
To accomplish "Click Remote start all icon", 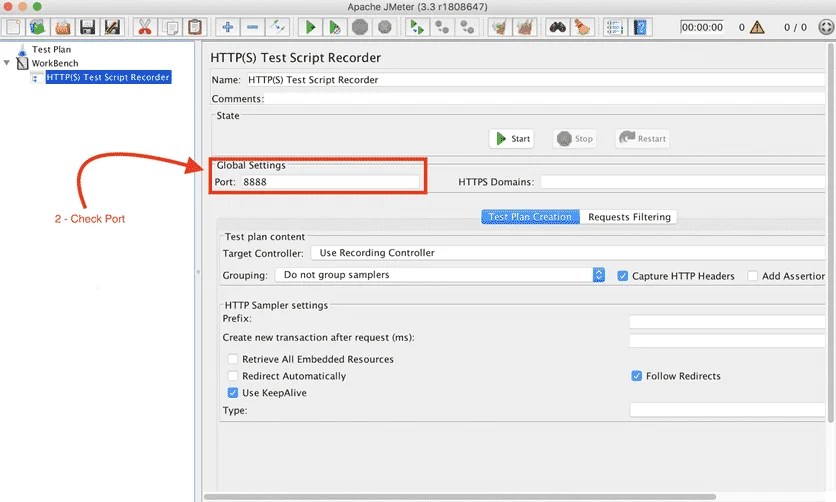I will (416, 27).
